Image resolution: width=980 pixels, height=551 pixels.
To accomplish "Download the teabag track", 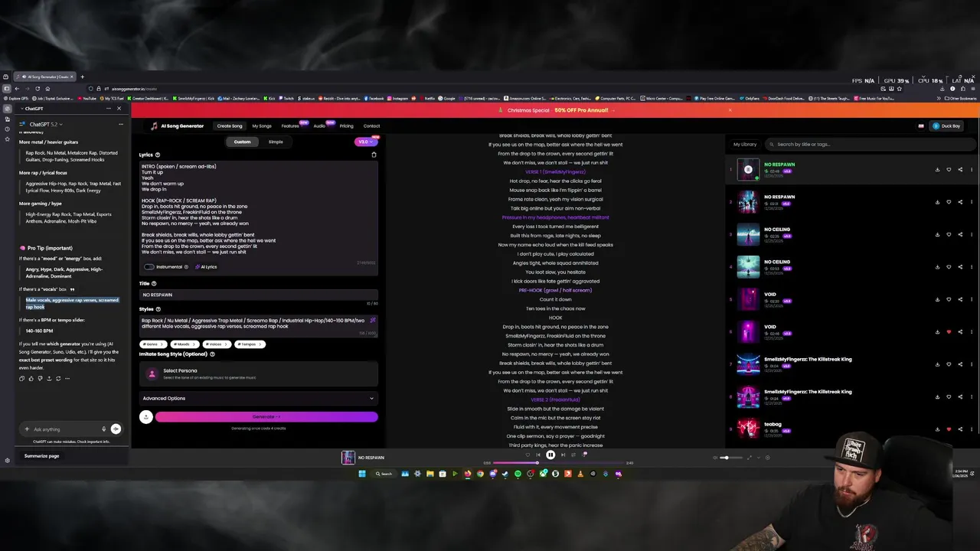I will [937, 429].
